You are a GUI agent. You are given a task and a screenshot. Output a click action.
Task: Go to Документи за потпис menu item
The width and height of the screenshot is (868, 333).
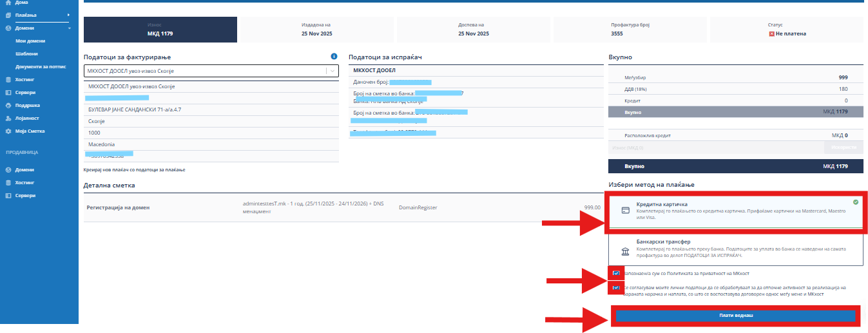click(39, 67)
